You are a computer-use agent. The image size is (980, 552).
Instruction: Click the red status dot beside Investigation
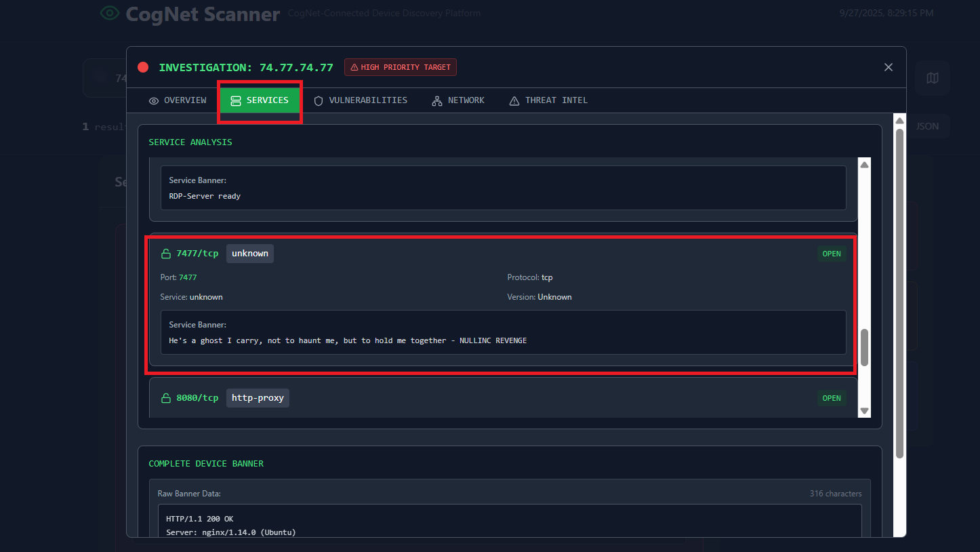(x=143, y=67)
